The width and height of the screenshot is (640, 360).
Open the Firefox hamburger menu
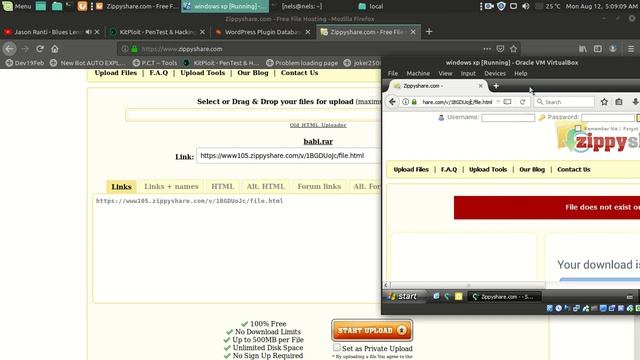[x=631, y=49]
